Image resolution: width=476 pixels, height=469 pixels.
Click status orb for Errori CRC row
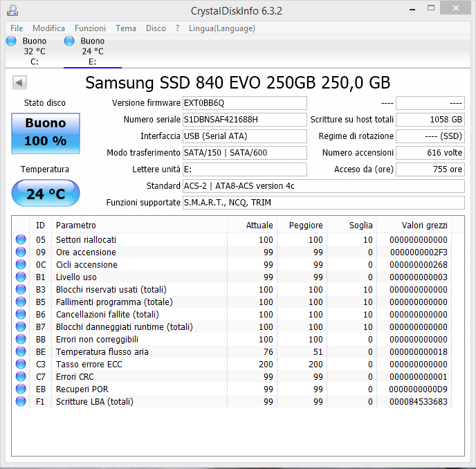pyautogui.click(x=21, y=376)
